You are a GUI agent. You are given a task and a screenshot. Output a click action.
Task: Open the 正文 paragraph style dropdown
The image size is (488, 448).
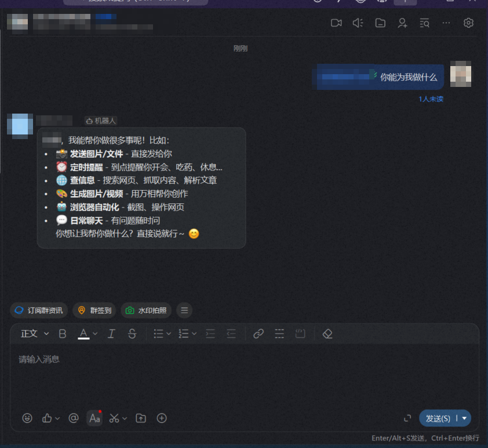coord(33,334)
